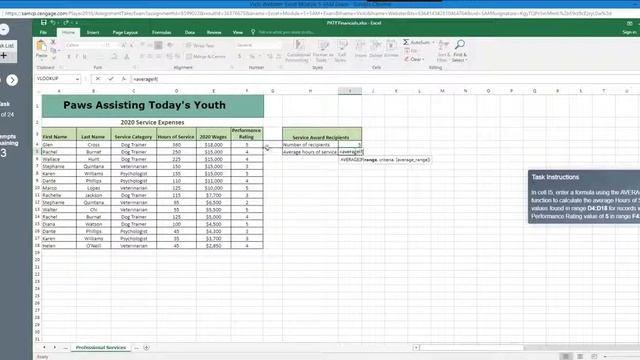Screen dimensions: 640x360
Task: Open the Number Format dropdown (General)
Action: [x=259, y=45]
